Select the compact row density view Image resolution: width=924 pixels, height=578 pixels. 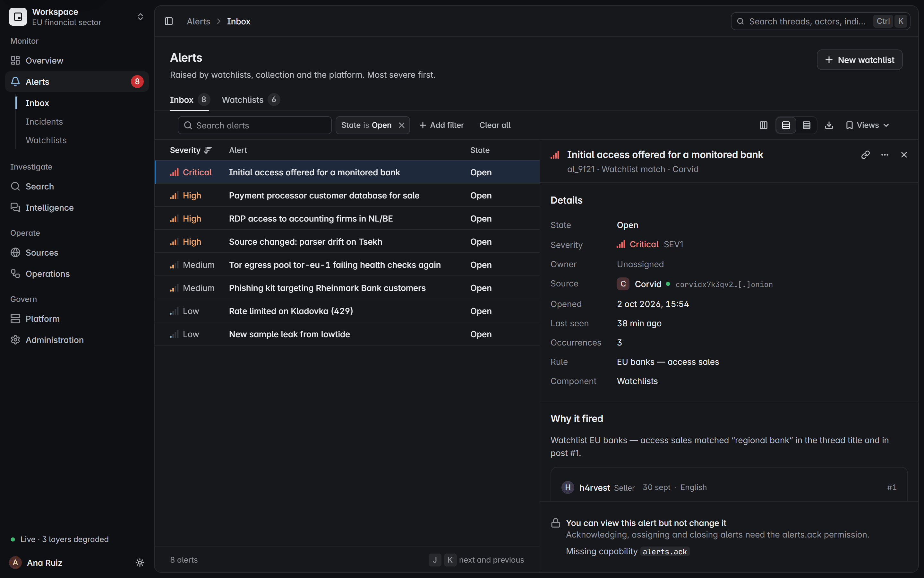click(x=806, y=125)
